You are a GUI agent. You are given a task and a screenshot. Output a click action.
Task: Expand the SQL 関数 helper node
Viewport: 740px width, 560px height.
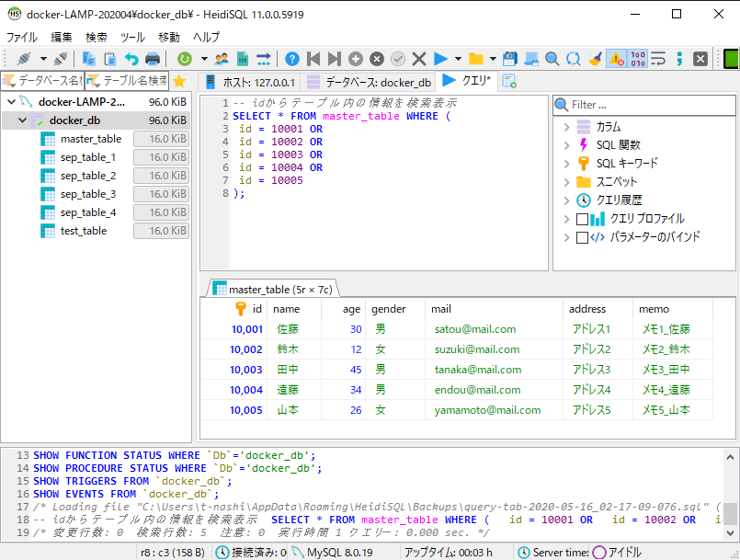coord(567,145)
